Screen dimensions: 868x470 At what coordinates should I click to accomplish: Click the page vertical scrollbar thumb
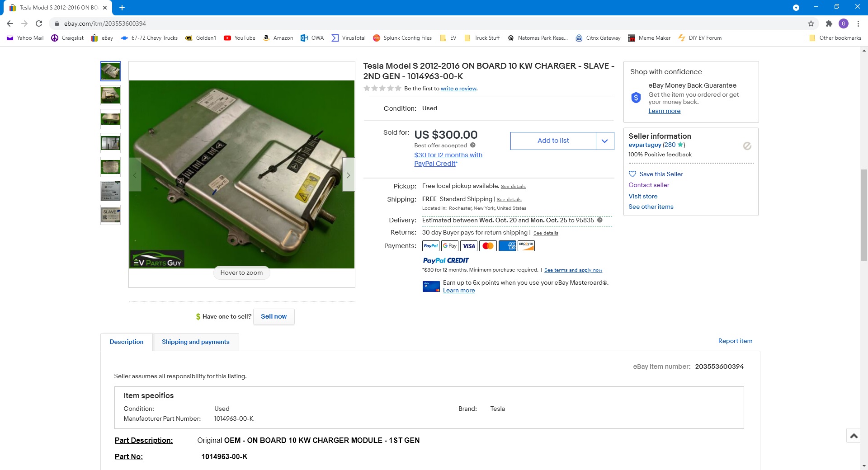[864, 215]
